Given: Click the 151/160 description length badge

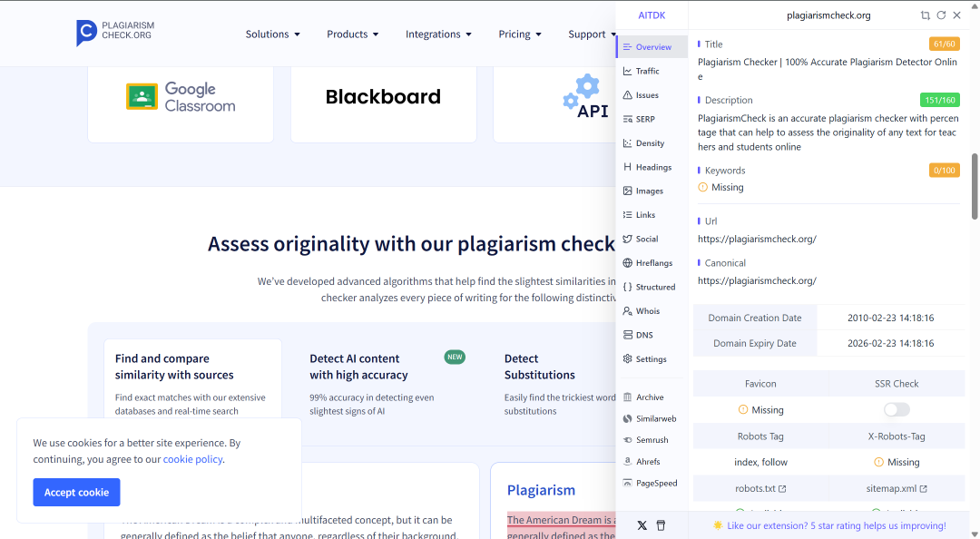Looking at the screenshot, I should click(x=940, y=100).
